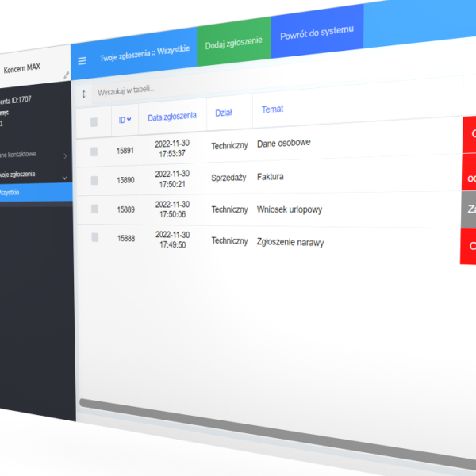476x476 pixels.
Task: Sort by Dział column header
Action: (224, 113)
